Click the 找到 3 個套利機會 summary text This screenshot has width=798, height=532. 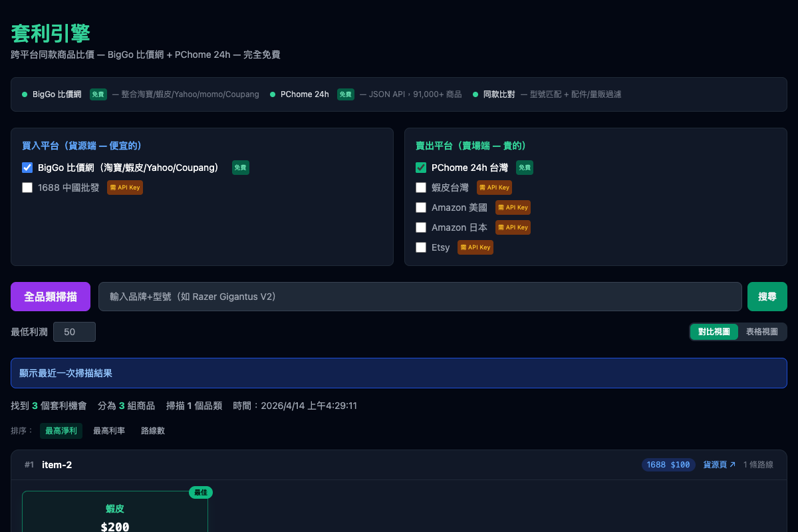(49, 406)
